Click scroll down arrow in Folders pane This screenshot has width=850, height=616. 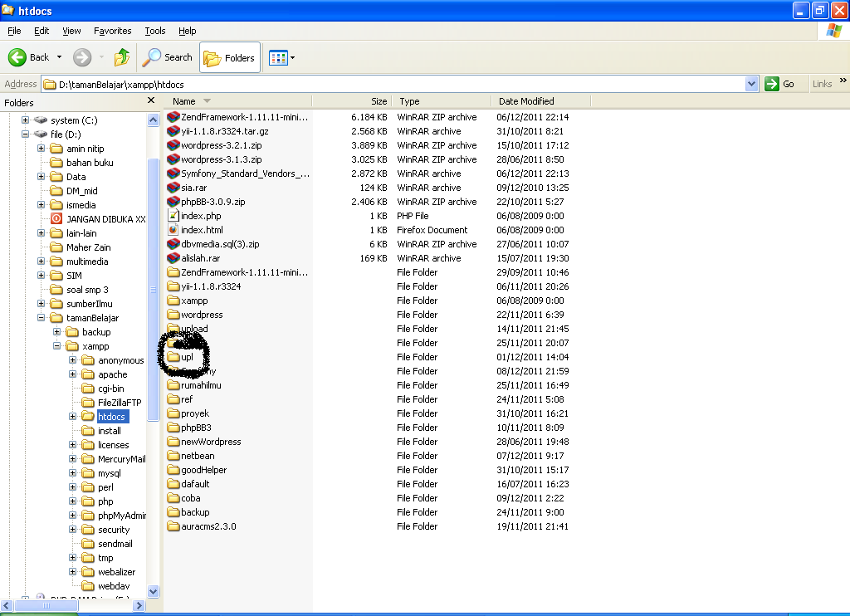pos(154,591)
